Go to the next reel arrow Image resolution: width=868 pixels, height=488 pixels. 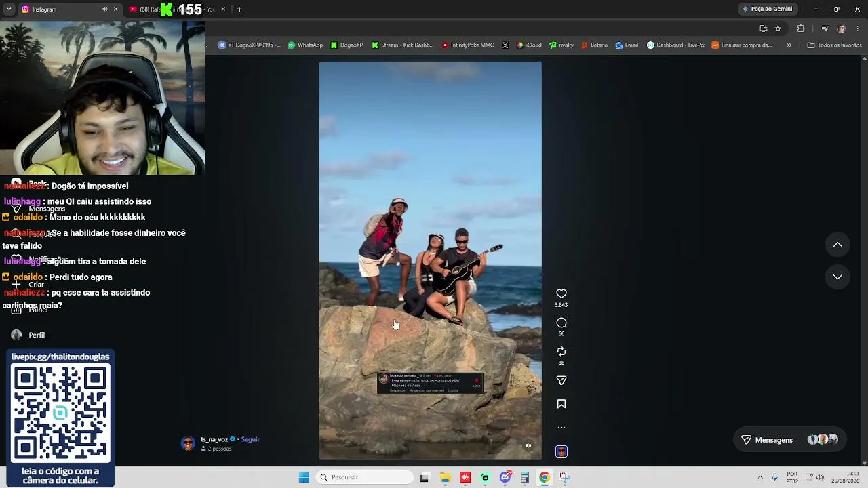pos(837,277)
